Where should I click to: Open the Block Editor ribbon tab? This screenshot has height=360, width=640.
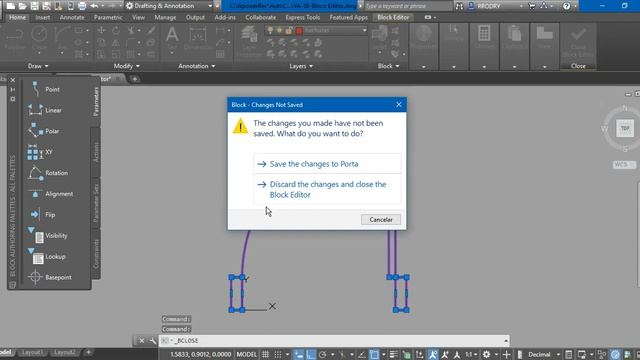(x=393, y=18)
